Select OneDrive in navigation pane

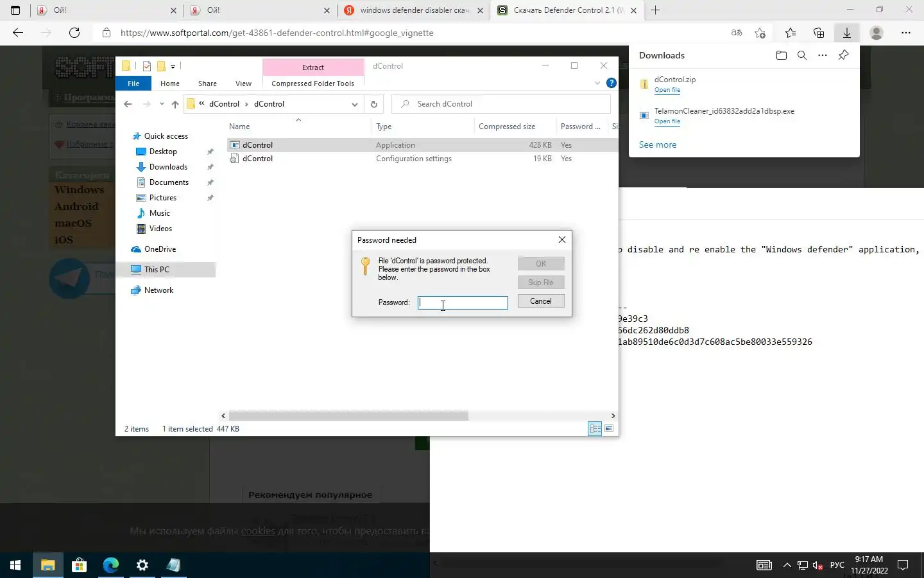pyautogui.click(x=160, y=249)
